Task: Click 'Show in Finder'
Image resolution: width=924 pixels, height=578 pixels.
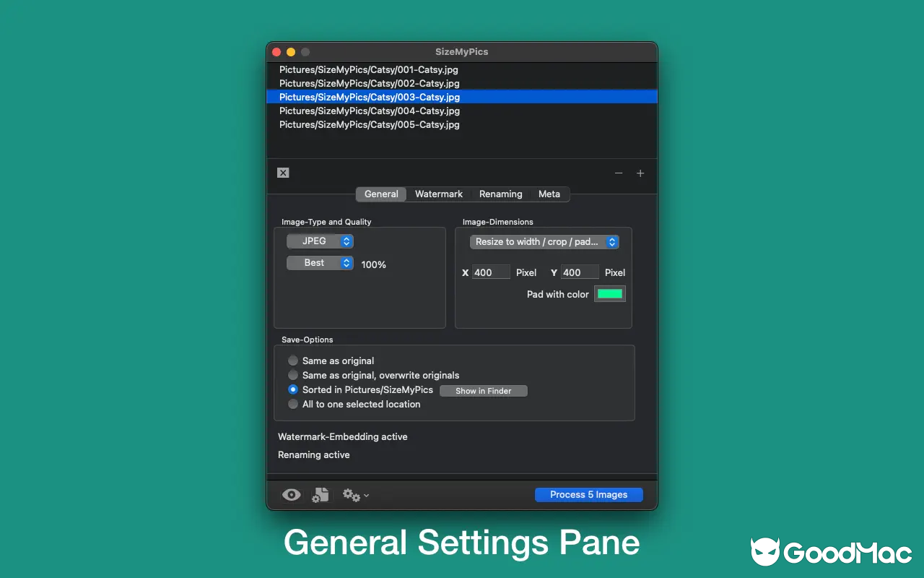Action: click(x=483, y=390)
